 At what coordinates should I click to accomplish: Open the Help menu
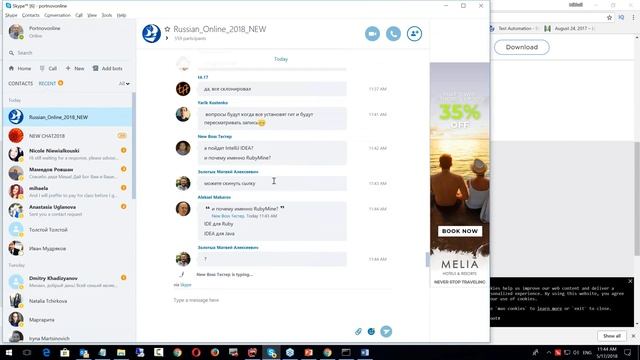[121, 15]
